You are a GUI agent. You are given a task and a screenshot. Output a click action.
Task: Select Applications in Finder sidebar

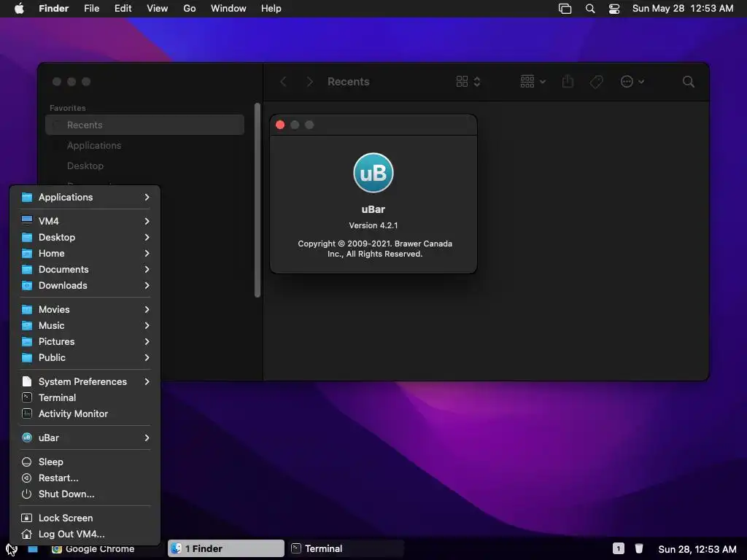(x=145, y=145)
